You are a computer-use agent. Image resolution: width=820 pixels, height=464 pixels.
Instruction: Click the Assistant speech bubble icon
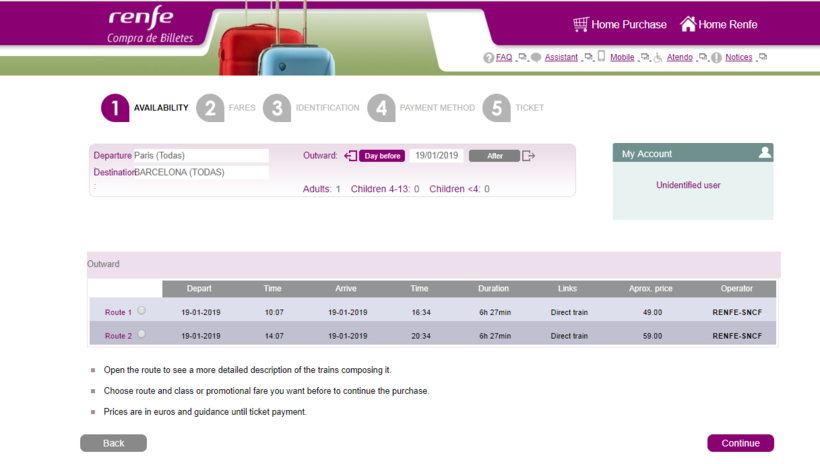(537, 58)
